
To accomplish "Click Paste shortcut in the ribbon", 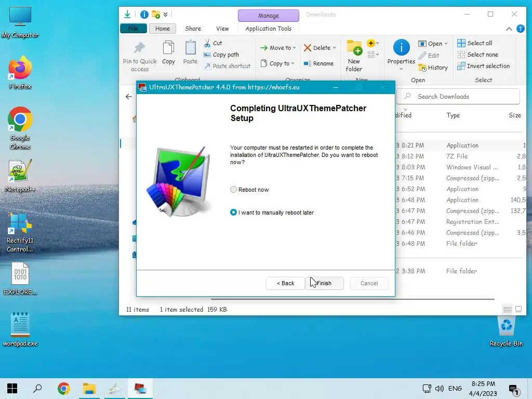I will coord(228,66).
